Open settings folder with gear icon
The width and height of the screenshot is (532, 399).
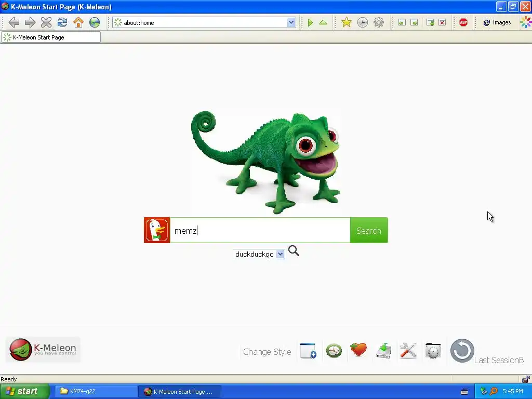coord(433,351)
